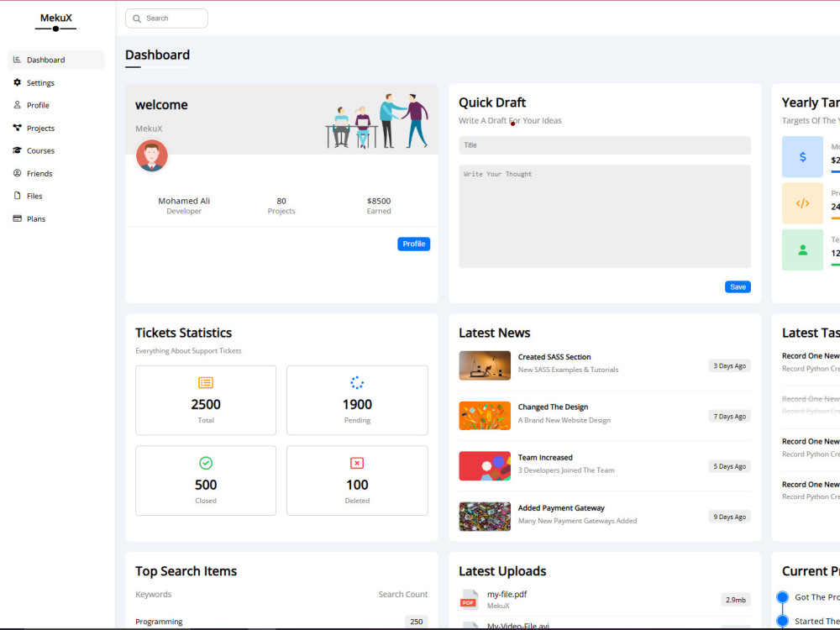The image size is (840, 630).
Task: Open Dashboard in the sidebar
Action: 55,60
